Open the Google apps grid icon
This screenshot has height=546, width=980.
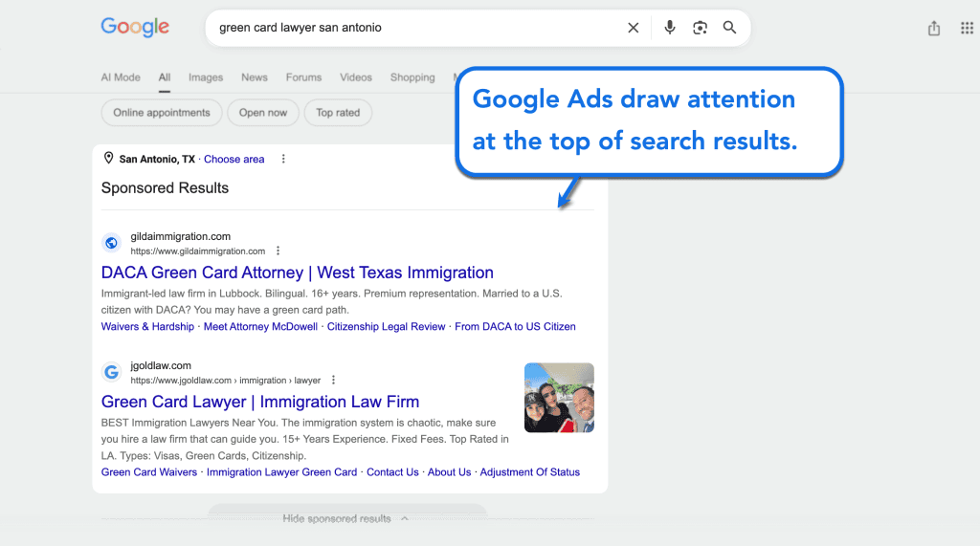pyautogui.click(x=967, y=28)
